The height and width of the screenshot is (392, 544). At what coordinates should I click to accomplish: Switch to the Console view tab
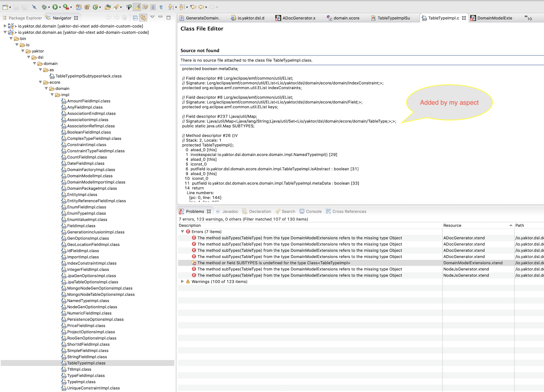click(311, 212)
